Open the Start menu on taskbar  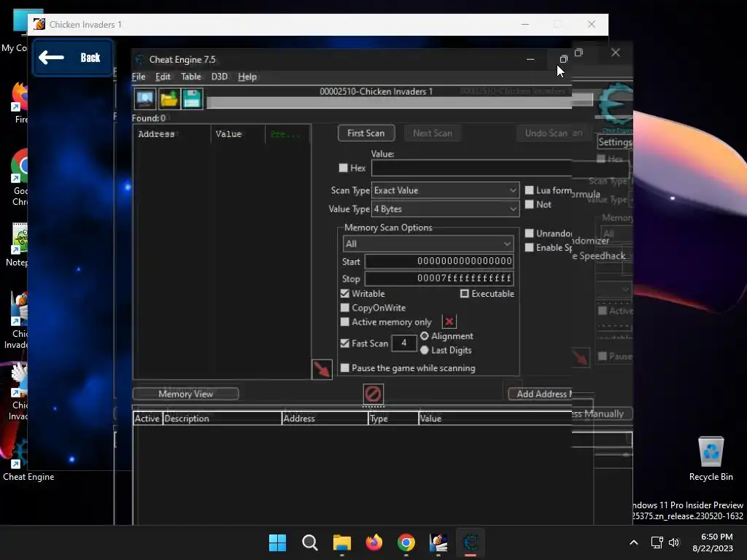click(277, 542)
